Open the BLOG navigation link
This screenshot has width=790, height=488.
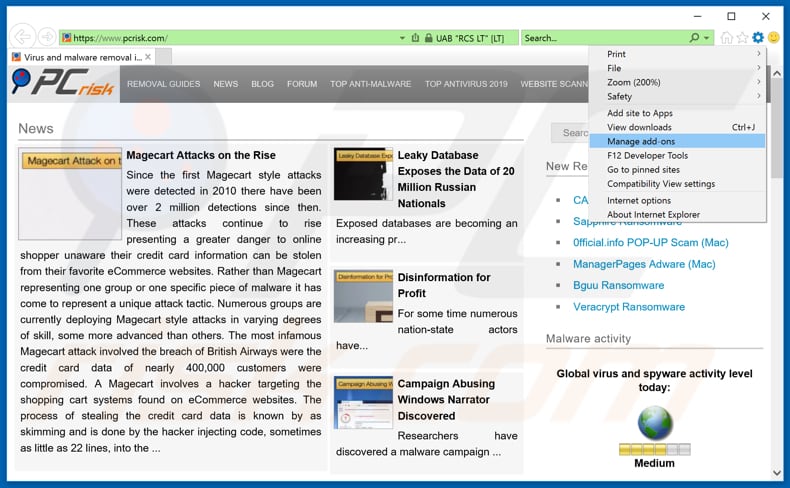click(x=262, y=84)
